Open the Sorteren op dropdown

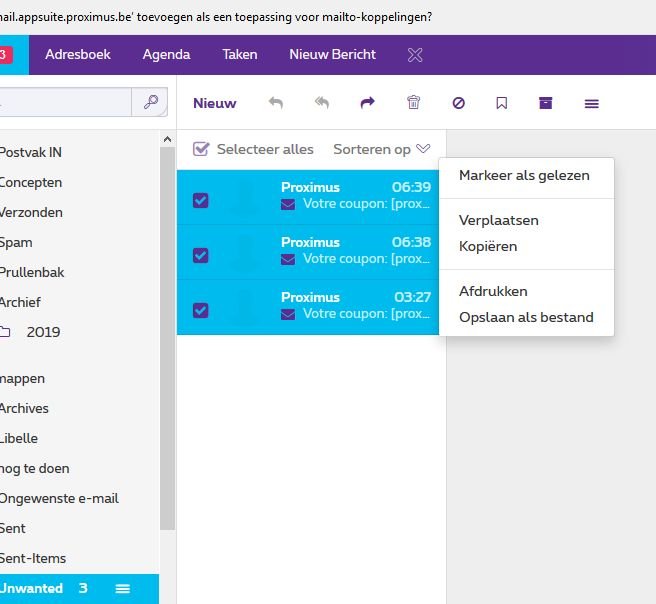coord(381,149)
